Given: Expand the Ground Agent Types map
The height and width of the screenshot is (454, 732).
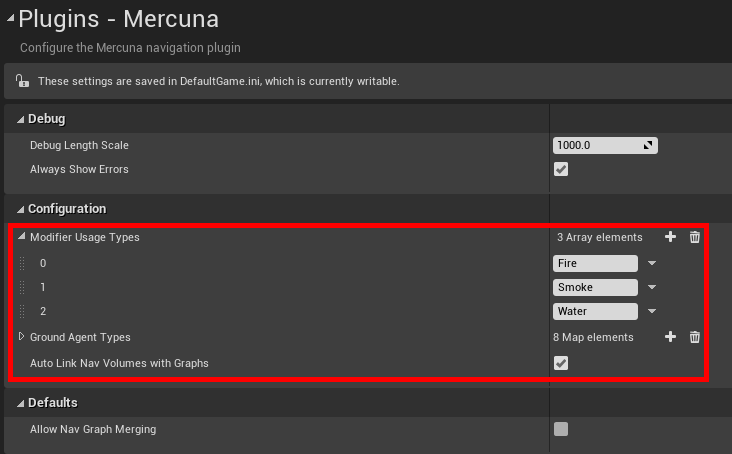Looking at the screenshot, I should 22,337.
